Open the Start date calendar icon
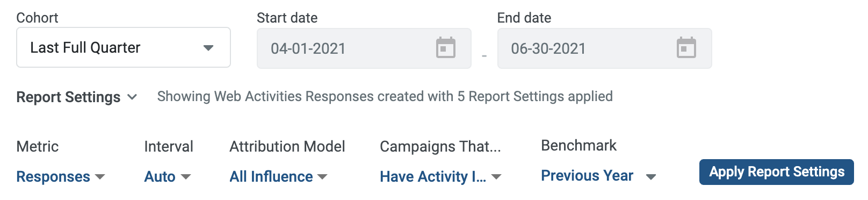Image resolution: width=868 pixels, height=200 pixels. tap(445, 48)
